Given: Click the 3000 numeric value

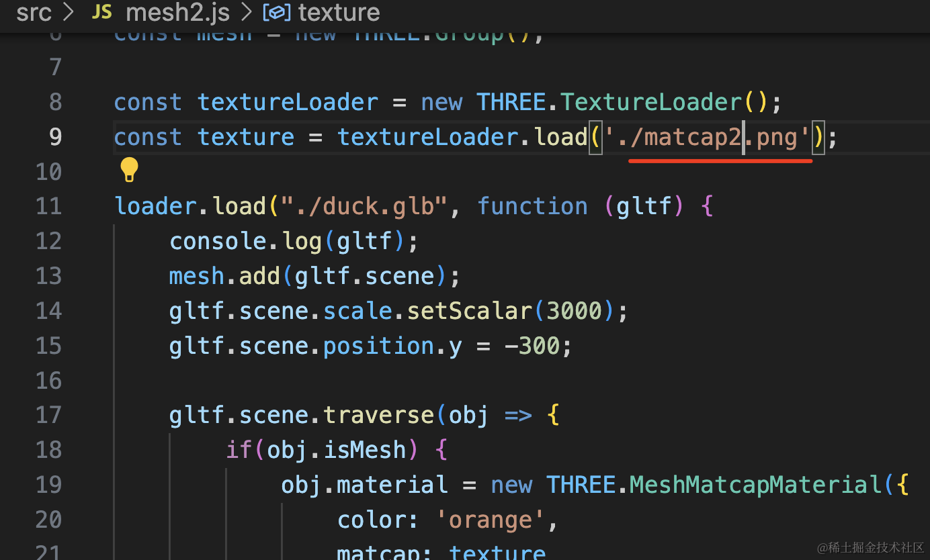Looking at the screenshot, I should pos(574,312).
